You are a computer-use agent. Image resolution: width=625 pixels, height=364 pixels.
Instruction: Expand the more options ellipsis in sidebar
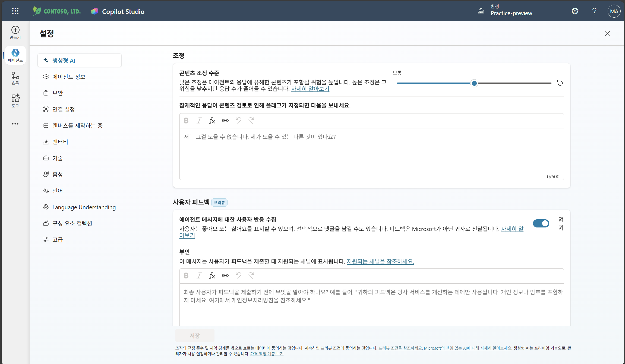point(15,124)
